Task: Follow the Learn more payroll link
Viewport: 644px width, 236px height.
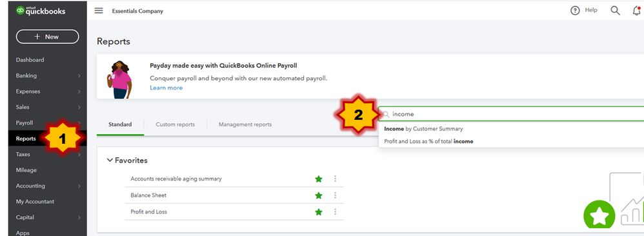Action: click(x=166, y=88)
